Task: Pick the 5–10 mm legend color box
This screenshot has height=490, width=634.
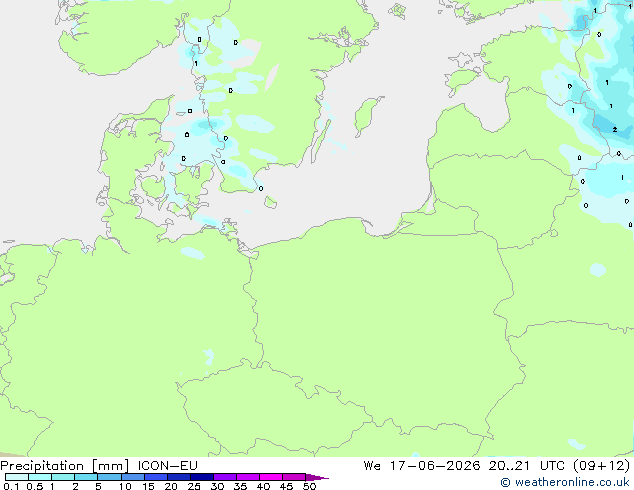Action: pos(109,477)
